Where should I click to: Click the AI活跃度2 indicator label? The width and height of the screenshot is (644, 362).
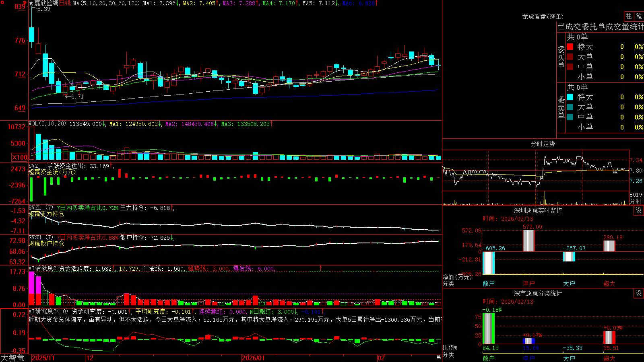[43, 268]
